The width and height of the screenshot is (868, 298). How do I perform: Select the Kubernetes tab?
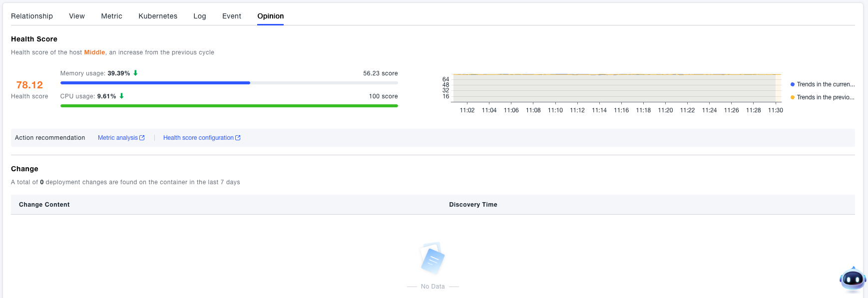point(158,16)
